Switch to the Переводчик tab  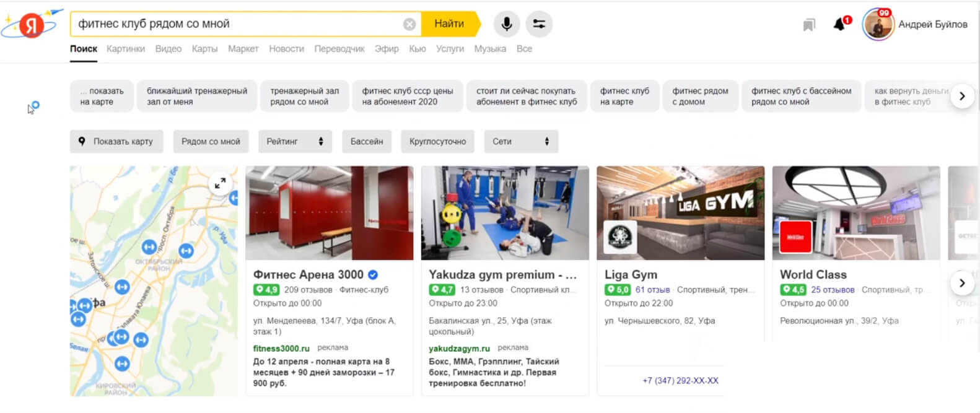pos(339,49)
